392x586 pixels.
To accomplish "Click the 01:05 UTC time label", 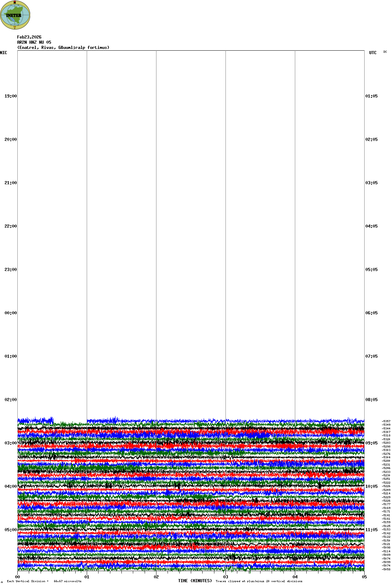I will coord(372,96).
